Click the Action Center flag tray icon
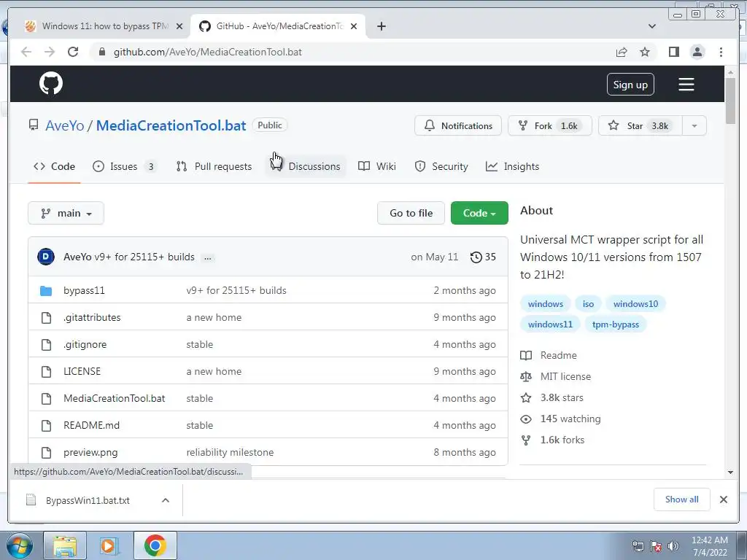This screenshot has width=747, height=560. [x=656, y=546]
